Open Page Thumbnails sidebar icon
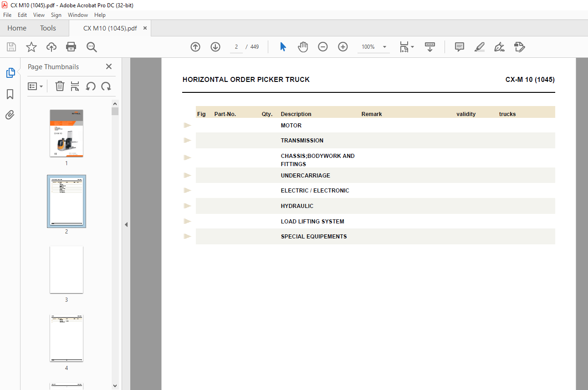Viewport: 588px width, 390px height. tap(10, 73)
